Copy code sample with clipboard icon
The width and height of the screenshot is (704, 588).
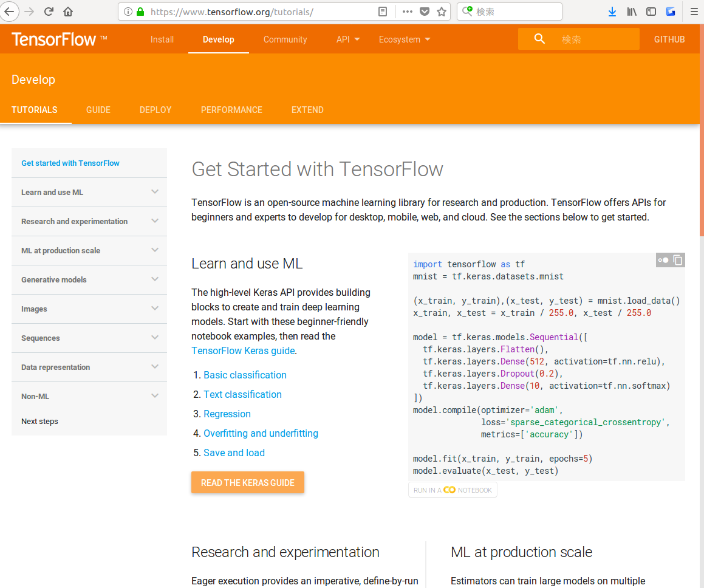point(678,260)
